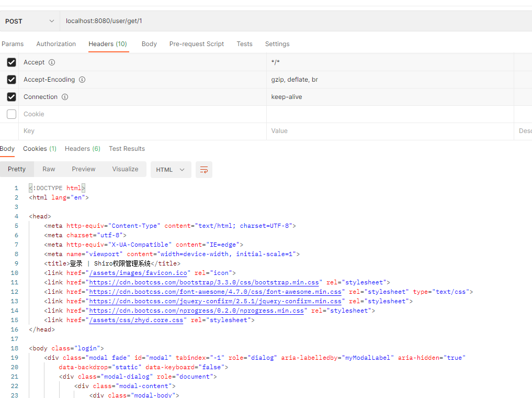This screenshot has height=398, width=532.
Task: Switch to the Raw response view
Action: (x=49, y=169)
